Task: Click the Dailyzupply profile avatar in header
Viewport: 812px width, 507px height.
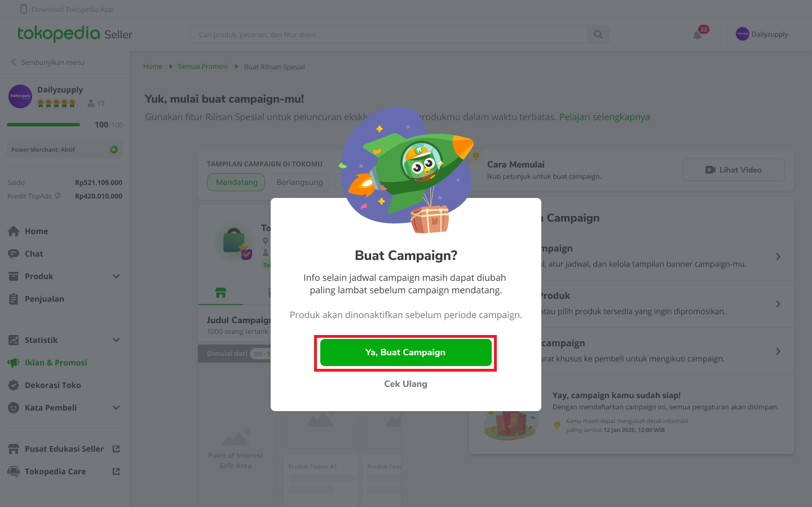Action: click(742, 34)
